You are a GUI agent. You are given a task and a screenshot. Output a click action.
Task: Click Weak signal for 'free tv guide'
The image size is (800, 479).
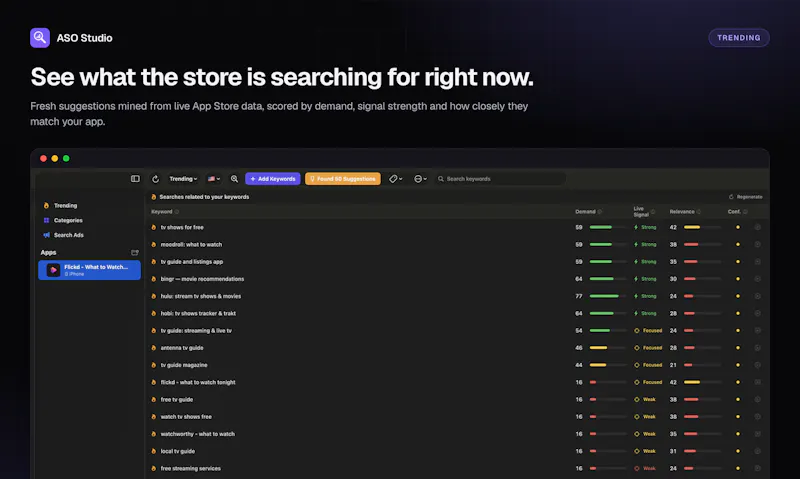coord(645,400)
